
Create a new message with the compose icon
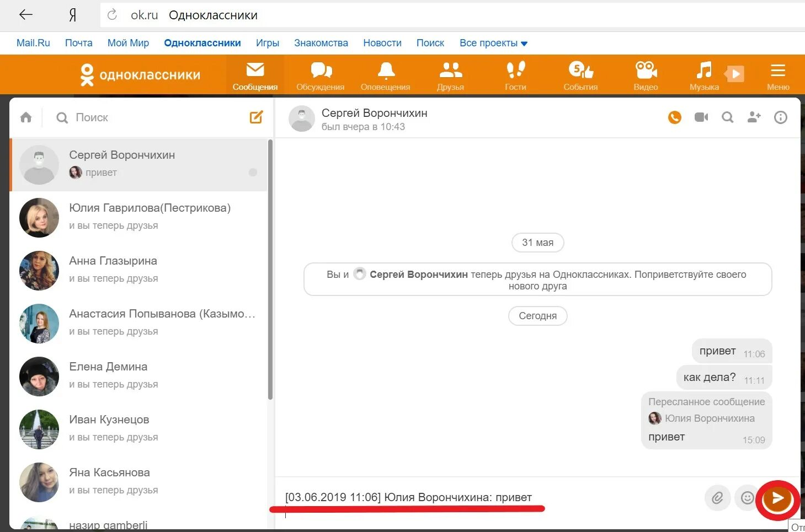(256, 117)
